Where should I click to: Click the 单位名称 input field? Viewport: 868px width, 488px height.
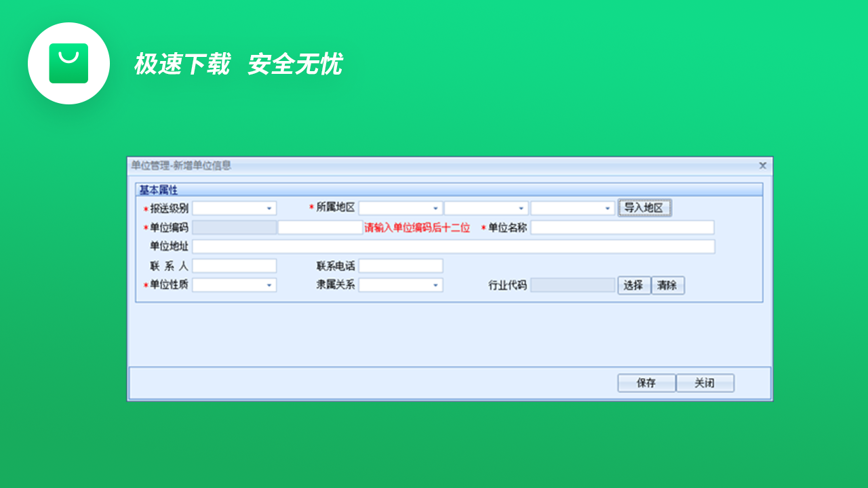pos(623,227)
